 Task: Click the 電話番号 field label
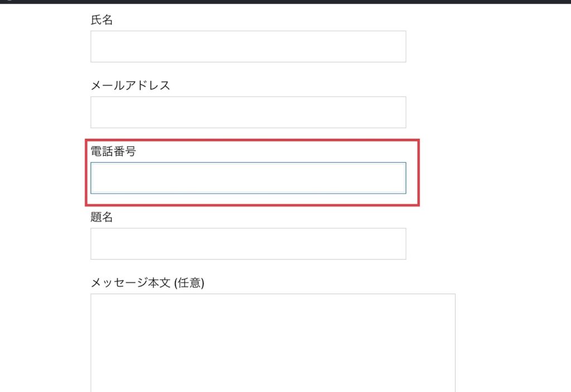(x=113, y=151)
